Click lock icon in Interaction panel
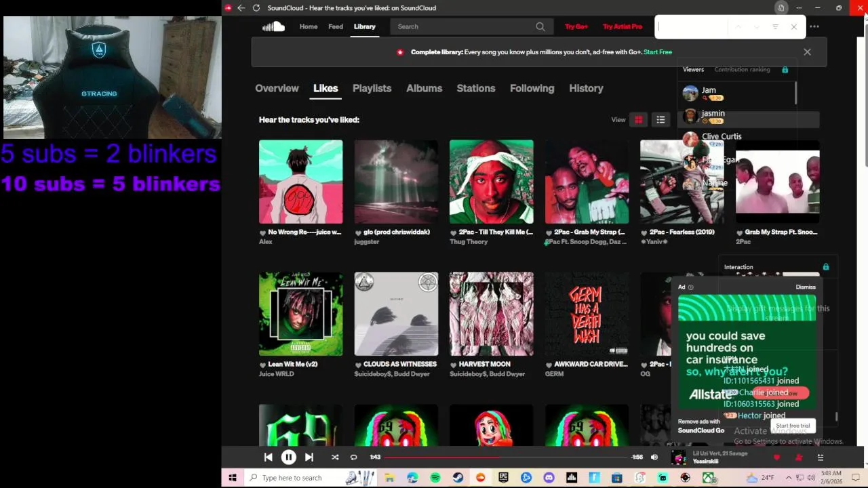Viewport: 868px width, 488px height. pyautogui.click(x=826, y=267)
